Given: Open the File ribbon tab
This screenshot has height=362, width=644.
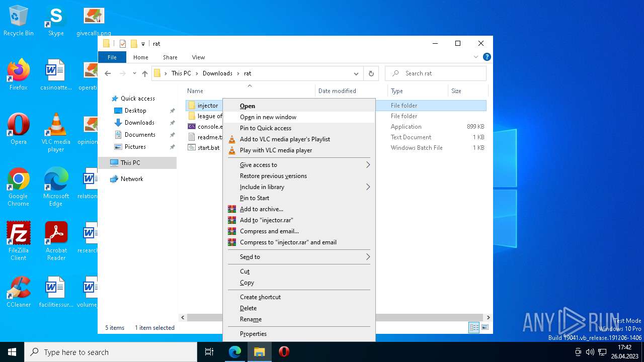Looking at the screenshot, I should 112,57.
